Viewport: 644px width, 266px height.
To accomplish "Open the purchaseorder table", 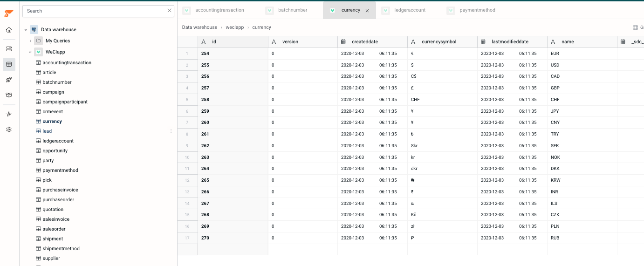I will pos(58,199).
